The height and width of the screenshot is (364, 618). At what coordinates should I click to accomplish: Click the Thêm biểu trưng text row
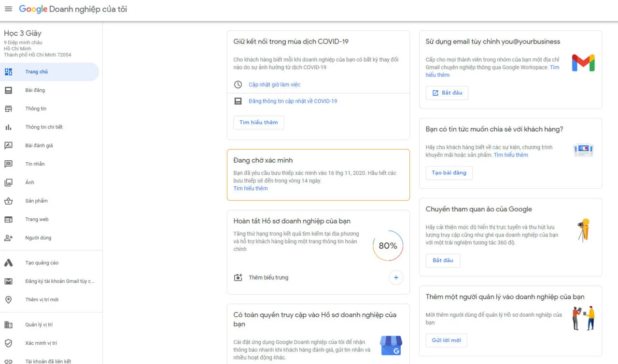coord(268,278)
